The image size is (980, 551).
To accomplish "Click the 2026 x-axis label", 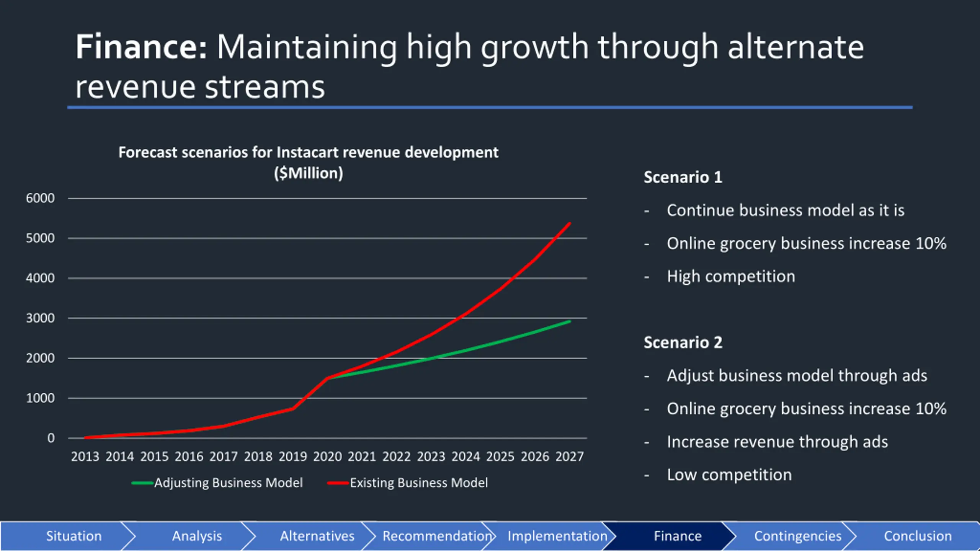I will [535, 456].
